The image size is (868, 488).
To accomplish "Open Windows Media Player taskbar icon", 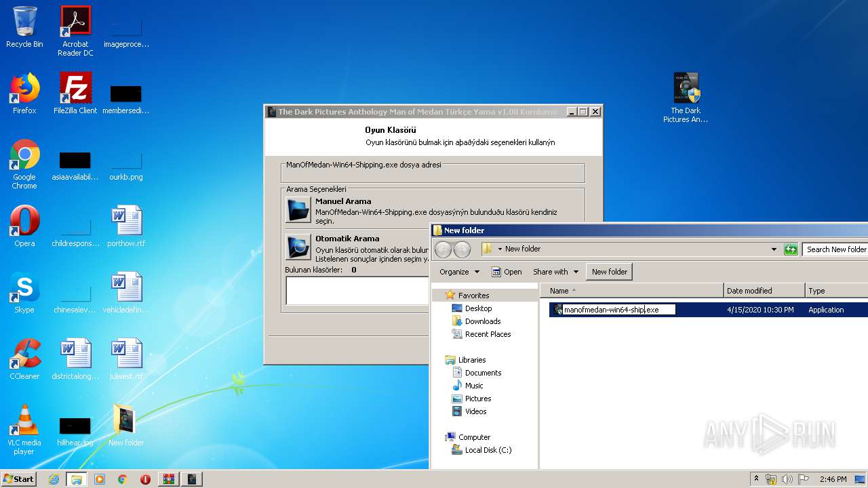I will coord(100,479).
